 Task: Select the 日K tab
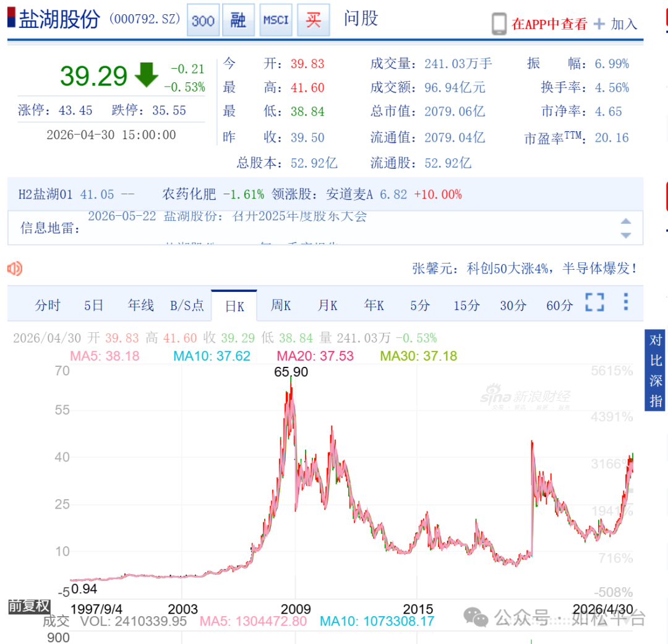click(234, 306)
